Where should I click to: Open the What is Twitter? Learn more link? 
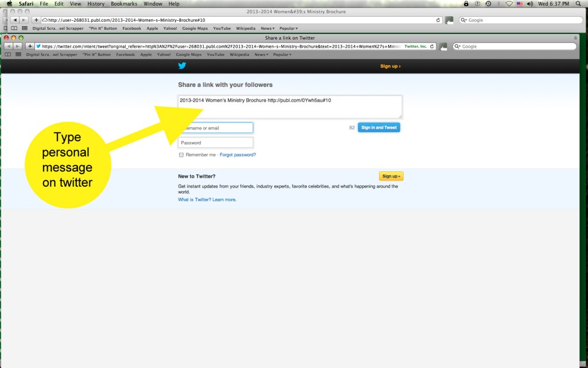[x=207, y=200]
